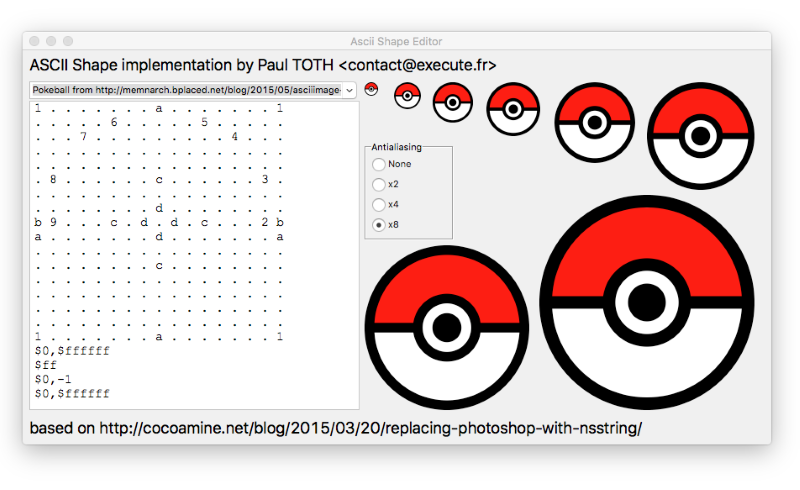
Task: Click the tiniest Pokeball preview icon
Action: pos(371,89)
